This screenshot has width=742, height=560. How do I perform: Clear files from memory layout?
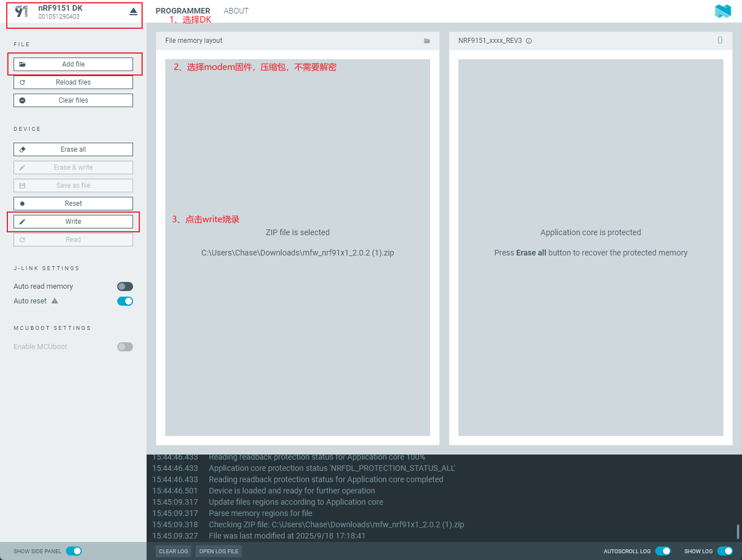73,100
